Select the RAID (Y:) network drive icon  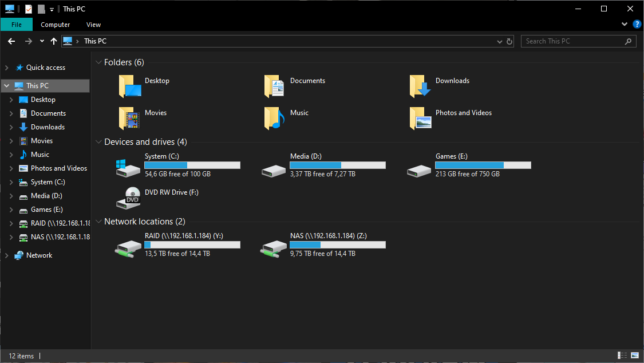click(x=128, y=249)
